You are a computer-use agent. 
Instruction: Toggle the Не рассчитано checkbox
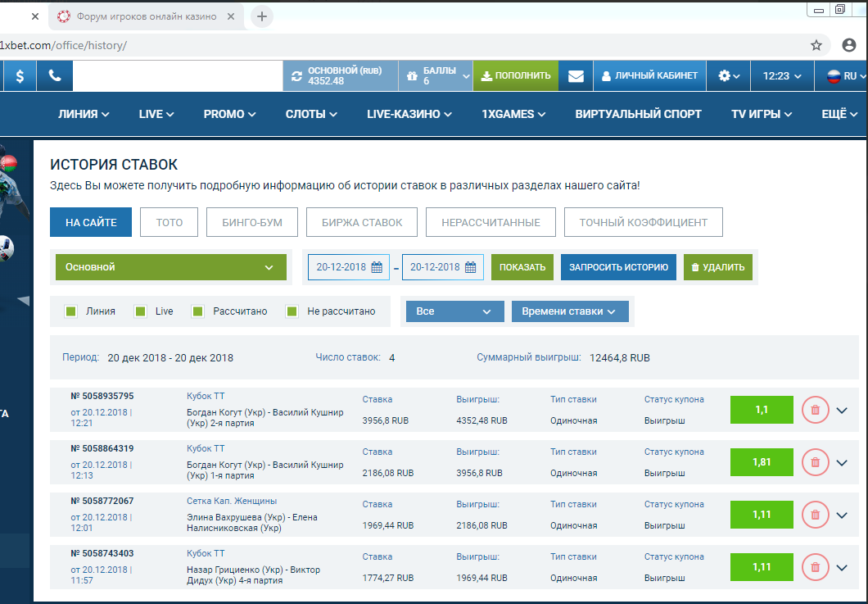click(x=292, y=311)
